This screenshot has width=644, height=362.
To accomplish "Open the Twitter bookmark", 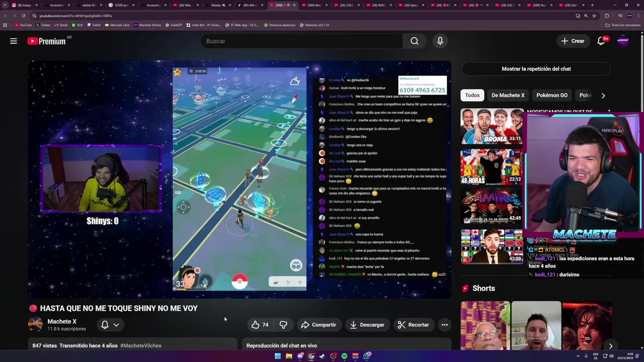I will click(43, 25).
